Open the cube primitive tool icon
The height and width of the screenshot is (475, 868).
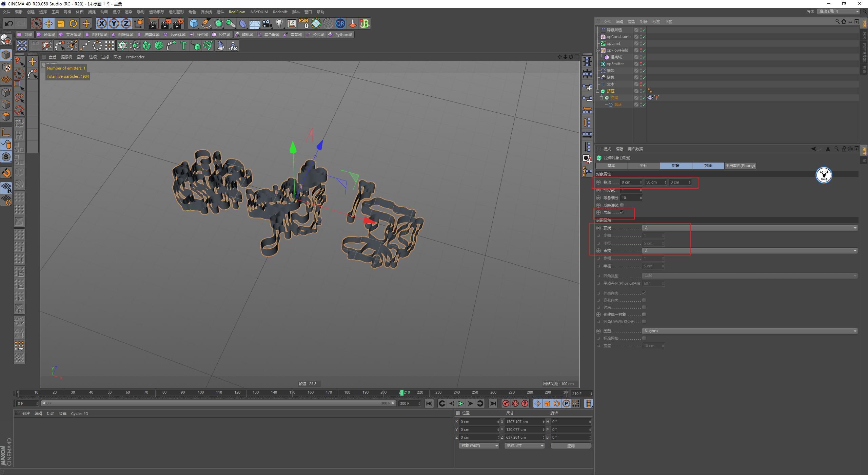coord(194,23)
